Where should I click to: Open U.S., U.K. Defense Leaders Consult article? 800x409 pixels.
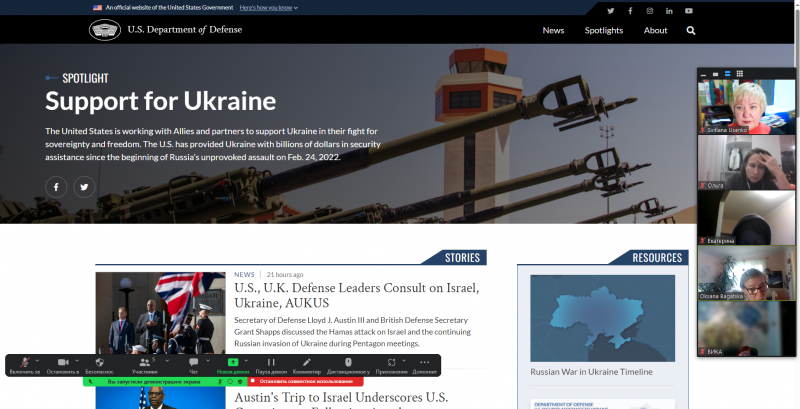click(x=357, y=295)
